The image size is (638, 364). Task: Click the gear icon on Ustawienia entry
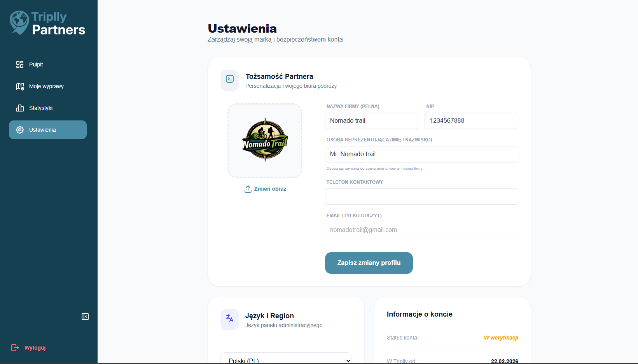pyautogui.click(x=20, y=130)
